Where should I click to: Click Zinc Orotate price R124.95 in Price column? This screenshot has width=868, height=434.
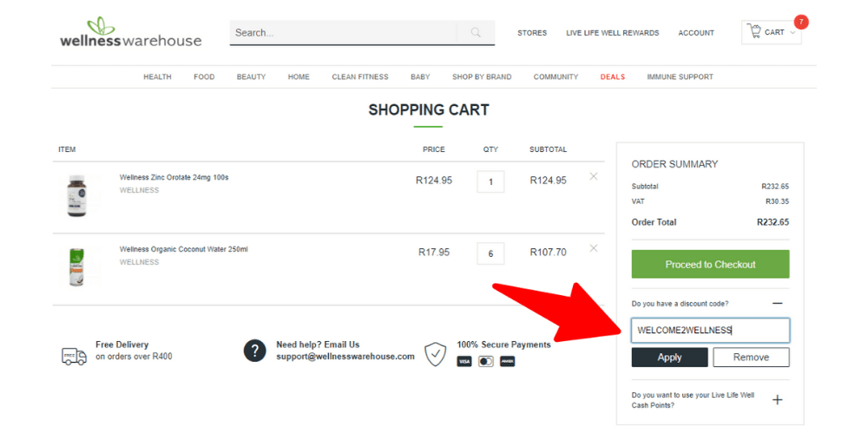click(x=433, y=180)
